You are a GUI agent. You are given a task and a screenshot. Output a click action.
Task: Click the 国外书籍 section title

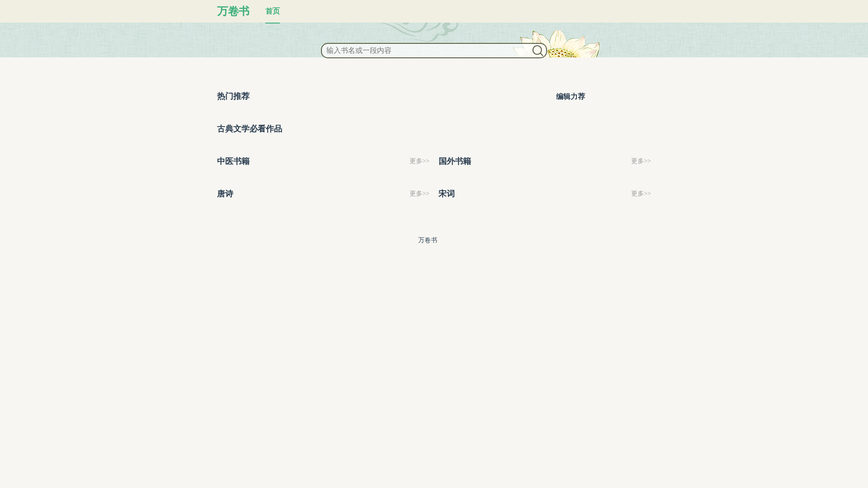point(454,161)
